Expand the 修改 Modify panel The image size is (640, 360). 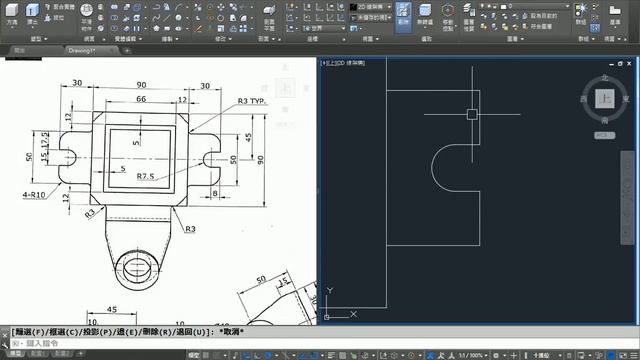click(x=223, y=39)
